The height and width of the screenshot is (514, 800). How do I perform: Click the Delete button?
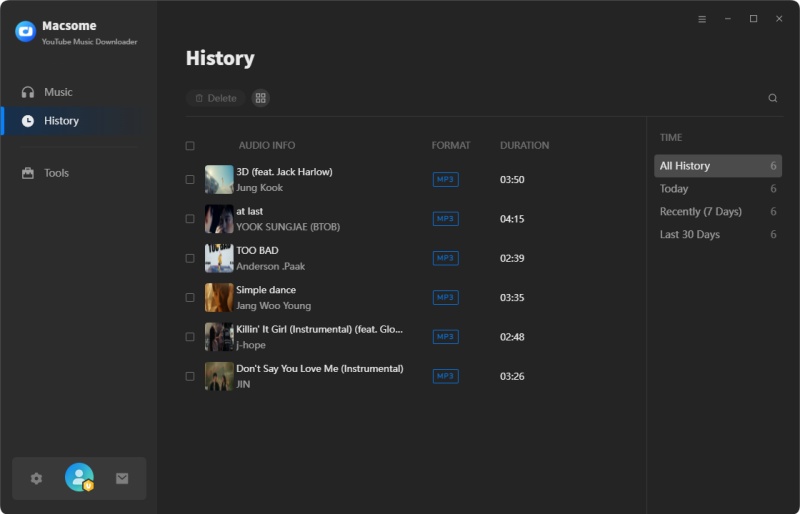(215, 98)
